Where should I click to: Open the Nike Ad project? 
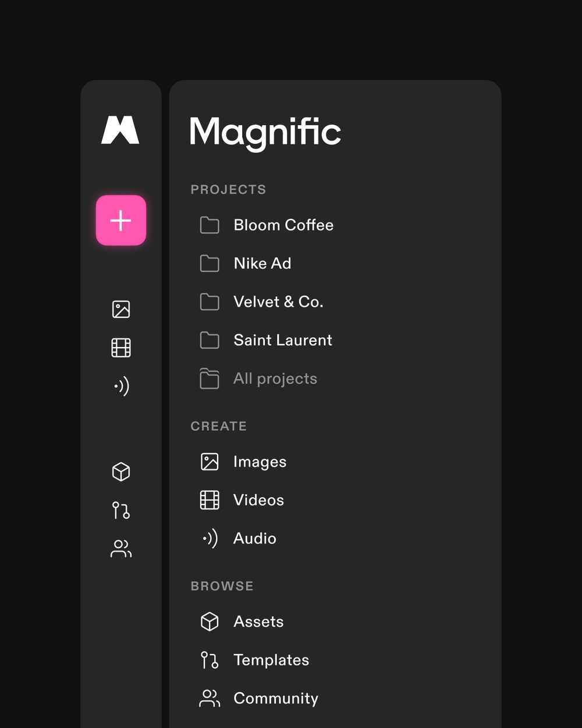[x=262, y=263]
